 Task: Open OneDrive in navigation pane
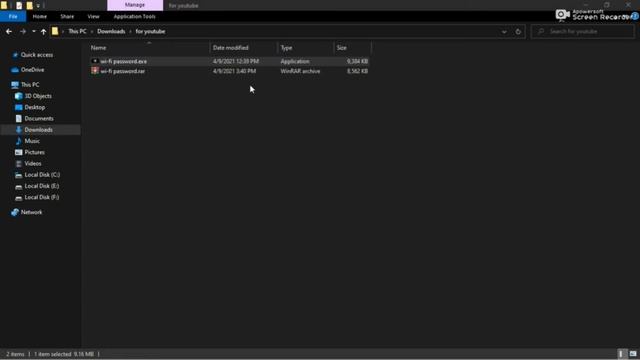point(32,70)
